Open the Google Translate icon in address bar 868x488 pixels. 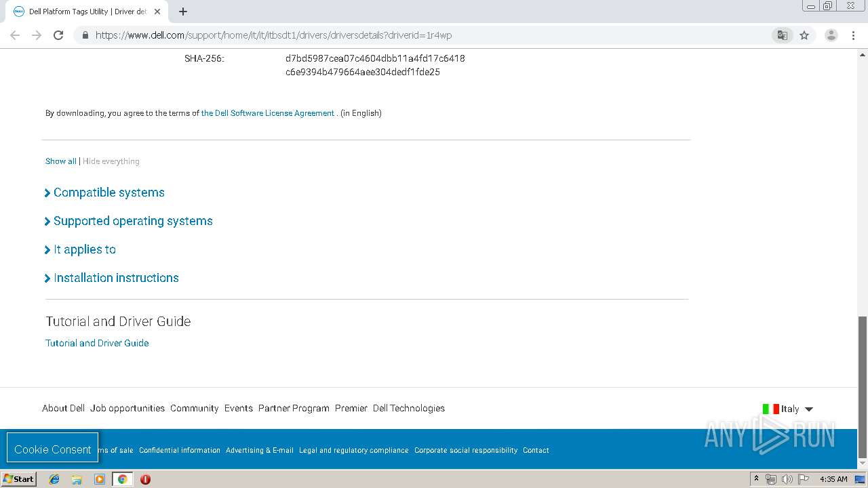pyautogui.click(x=783, y=35)
